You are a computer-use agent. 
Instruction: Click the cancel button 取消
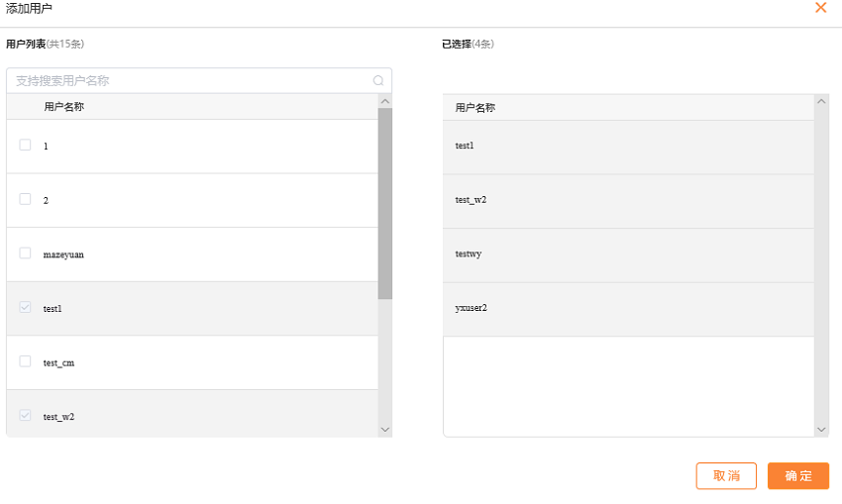(726, 476)
